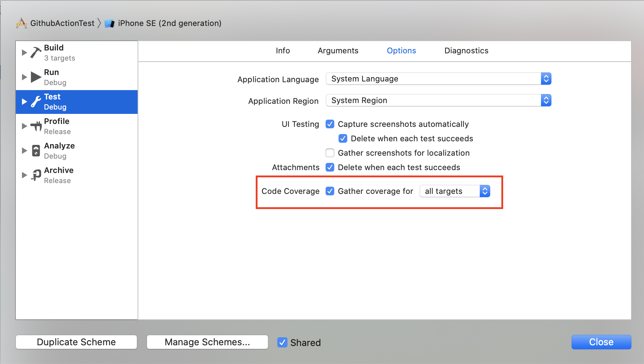Image resolution: width=644 pixels, height=364 pixels.
Task: Click the Test wrench icon
Action: [36, 102]
